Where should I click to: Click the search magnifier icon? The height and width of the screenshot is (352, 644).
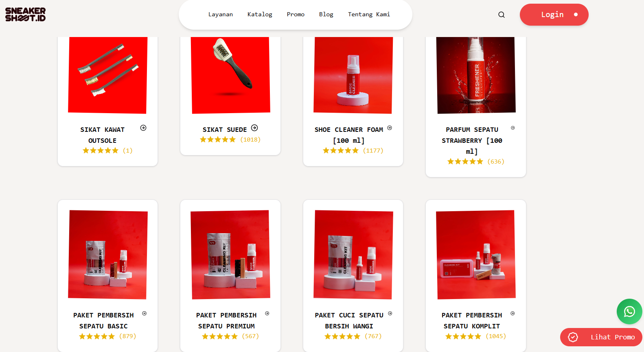[x=502, y=15]
